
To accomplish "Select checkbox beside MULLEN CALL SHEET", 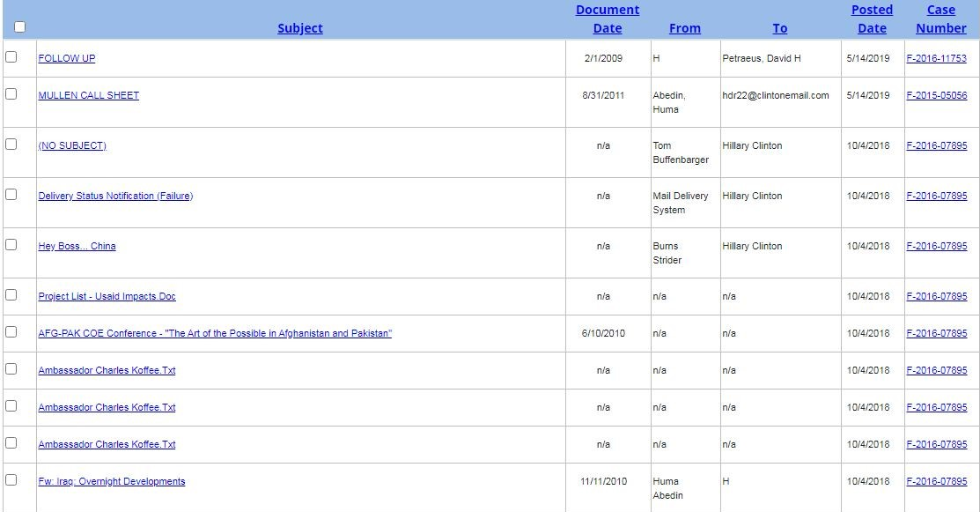I will (11, 93).
